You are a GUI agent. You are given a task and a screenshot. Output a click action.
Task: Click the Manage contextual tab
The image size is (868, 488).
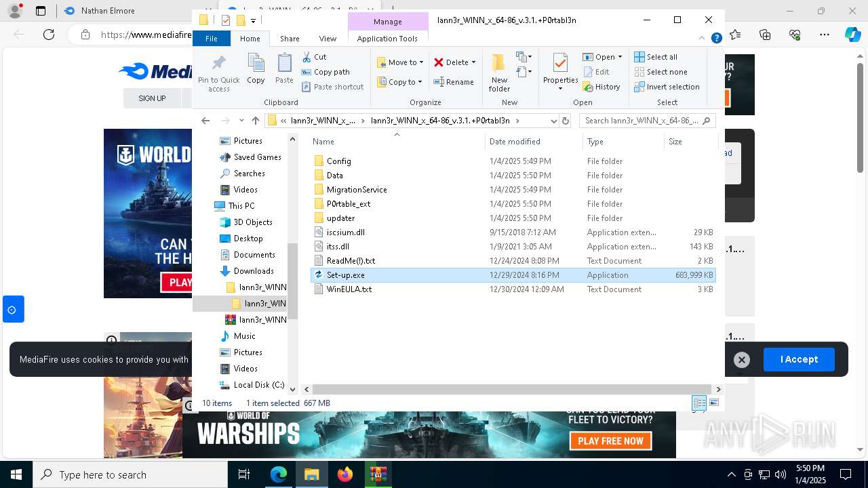(388, 22)
